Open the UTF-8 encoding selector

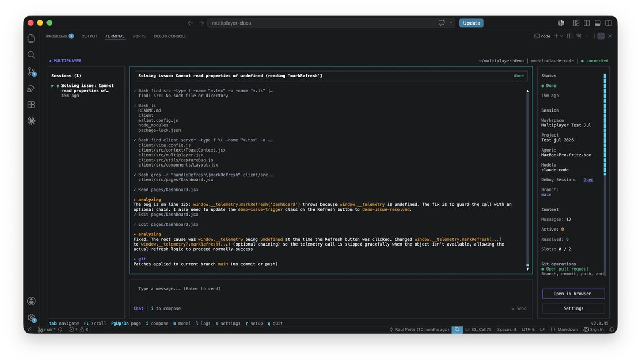[528, 330]
